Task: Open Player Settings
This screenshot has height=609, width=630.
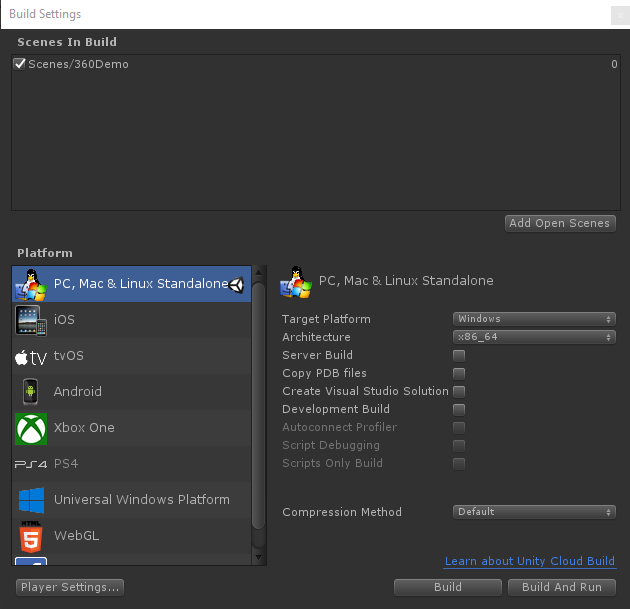Action: click(x=70, y=587)
